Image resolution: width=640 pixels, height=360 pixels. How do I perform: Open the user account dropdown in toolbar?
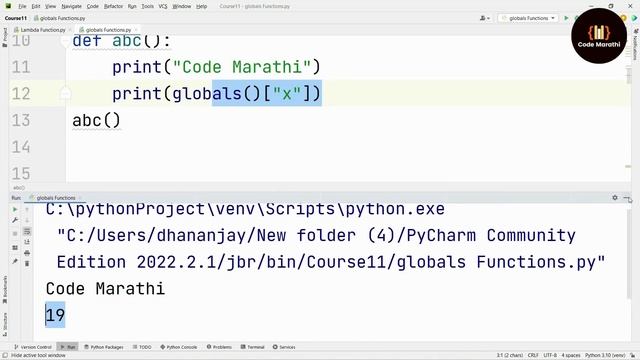click(x=485, y=18)
